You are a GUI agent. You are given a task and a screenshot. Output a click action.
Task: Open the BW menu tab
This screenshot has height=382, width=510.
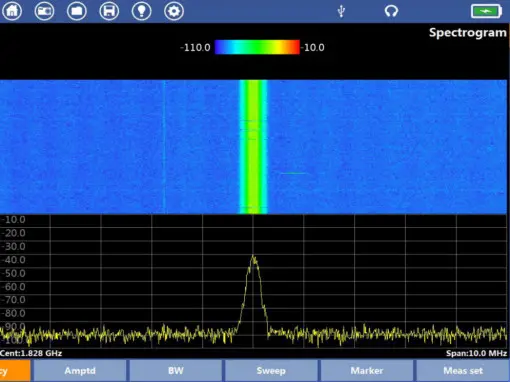point(176,371)
